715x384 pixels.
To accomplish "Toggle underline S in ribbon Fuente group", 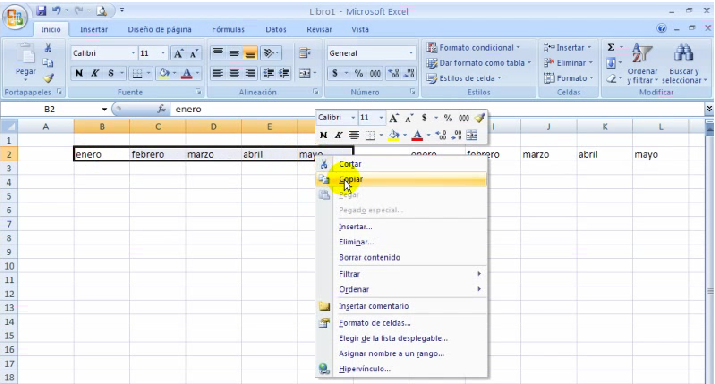I will (110, 73).
